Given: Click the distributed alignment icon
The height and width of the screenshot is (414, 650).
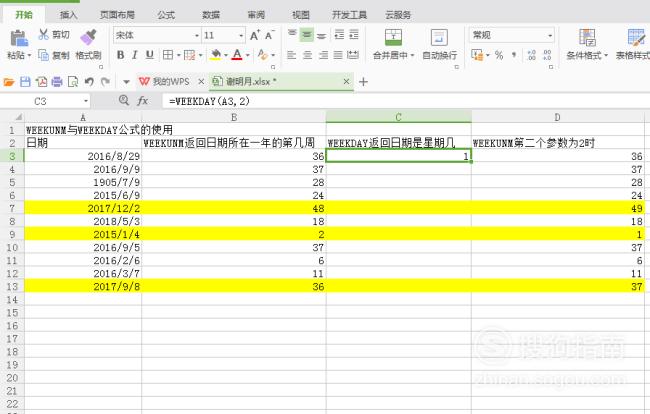Looking at the screenshot, I should (x=353, y=55).
